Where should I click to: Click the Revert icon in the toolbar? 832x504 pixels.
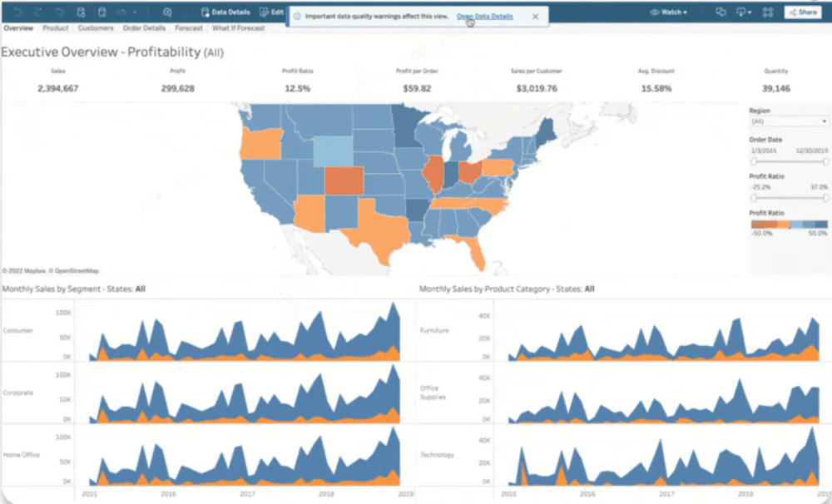pyautogui.click(x=59, y=12)
